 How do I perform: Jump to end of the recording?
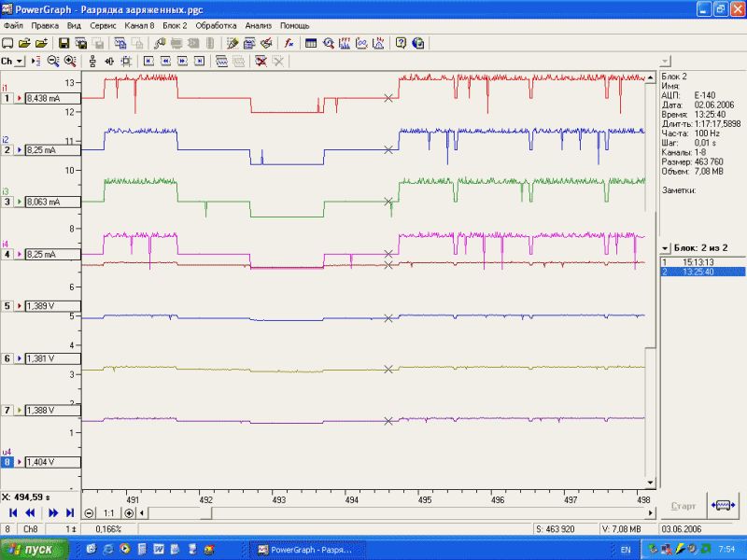point(69,512)
